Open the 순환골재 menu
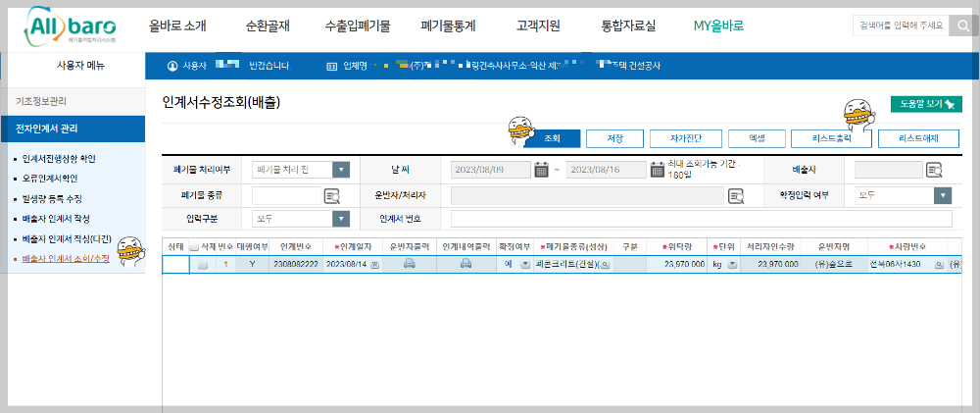Viewport: 980px width, 413px height. [269, 26]
